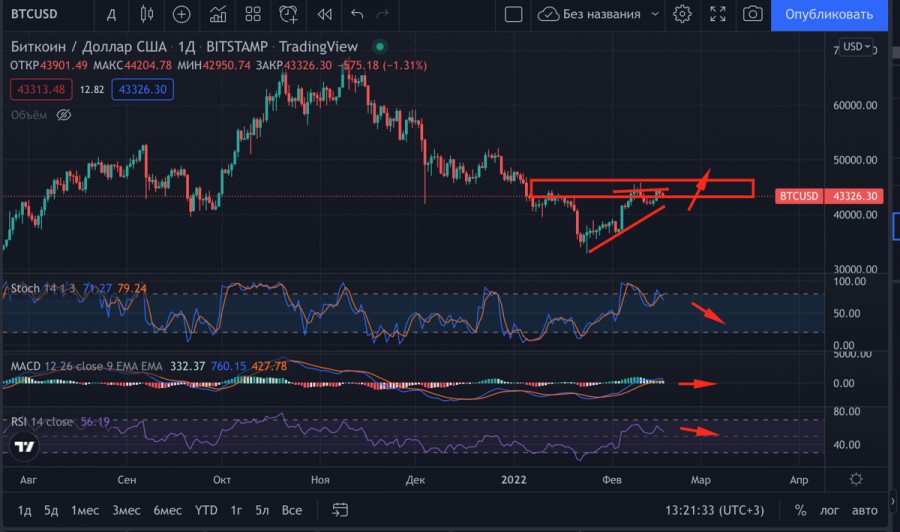
Task: Take chart snapshot with camera icon
Action: 752,14
